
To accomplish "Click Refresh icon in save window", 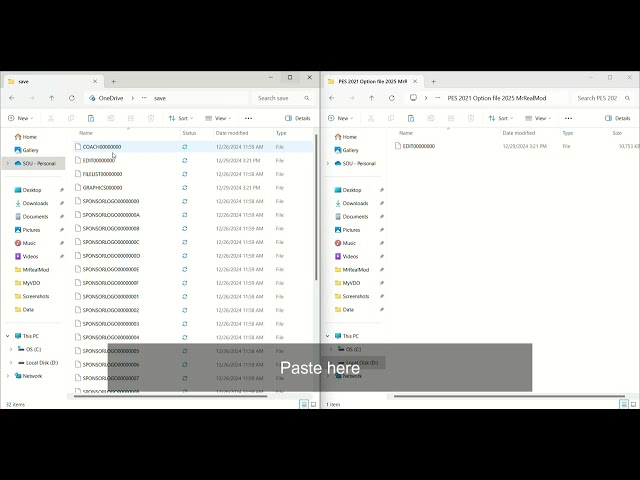I will [72, 98].
